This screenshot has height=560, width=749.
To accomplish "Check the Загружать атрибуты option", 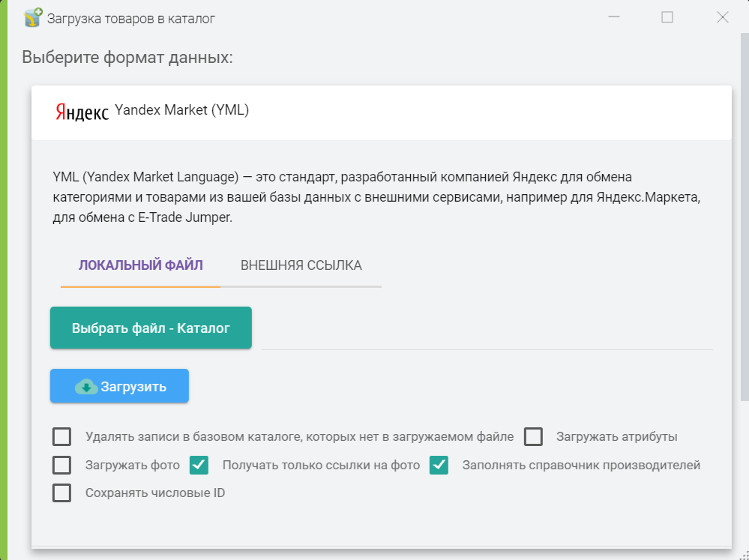I will pos(533,436).
